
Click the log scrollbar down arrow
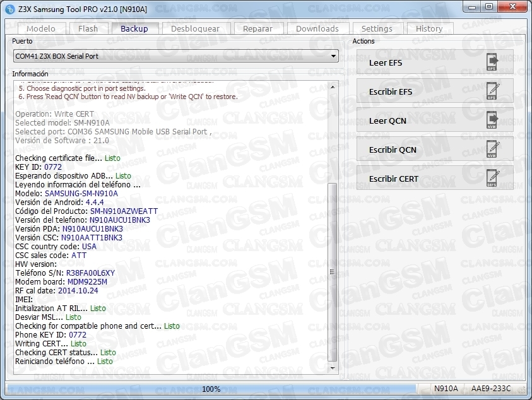pyautogui.click(x=333, y=368)
